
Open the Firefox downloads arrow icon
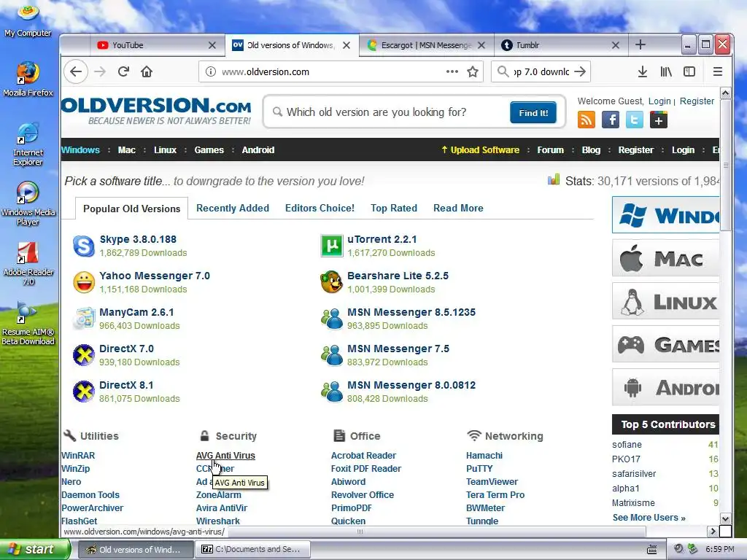click(642, 71)
